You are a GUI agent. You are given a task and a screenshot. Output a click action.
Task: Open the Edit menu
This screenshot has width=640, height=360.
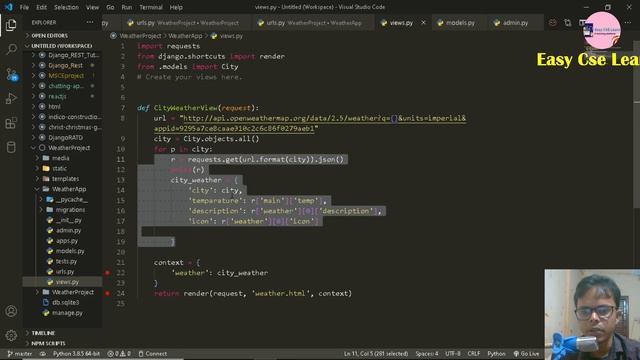pyautogui.click(x=41, y=7)
